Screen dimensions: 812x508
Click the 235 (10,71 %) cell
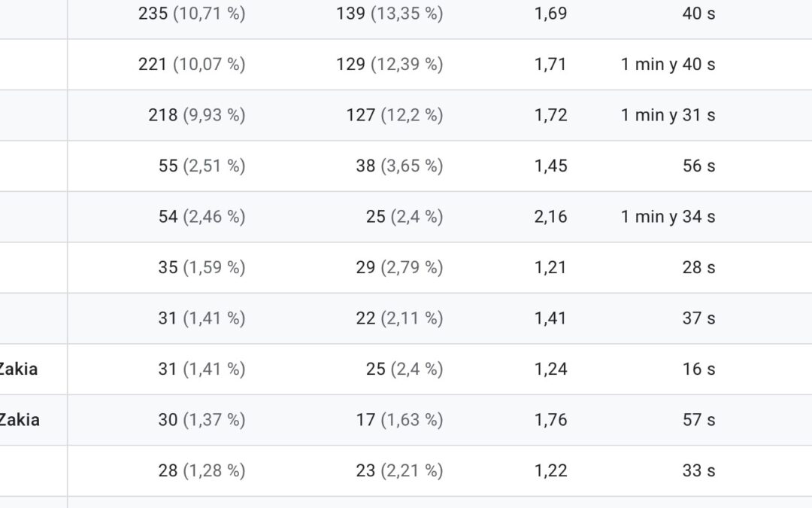(x=192, y=14)
